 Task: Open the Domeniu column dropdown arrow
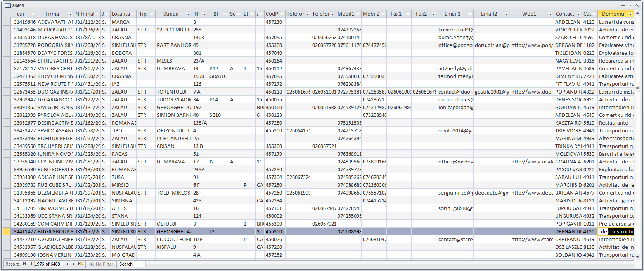click(630, 14)
